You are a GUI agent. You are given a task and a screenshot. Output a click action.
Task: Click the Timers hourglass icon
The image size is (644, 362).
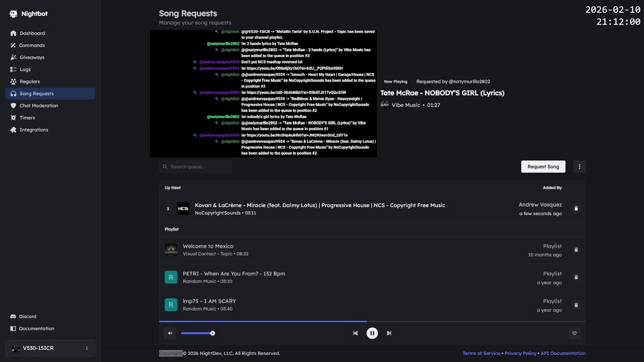click(14, 118)
